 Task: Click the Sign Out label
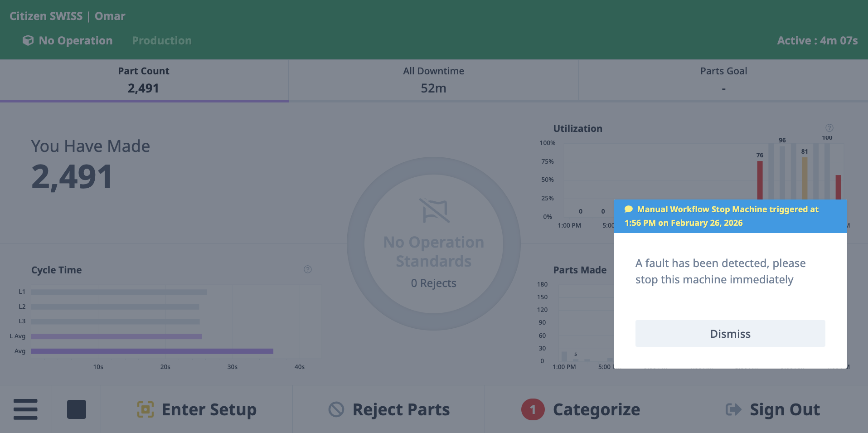pyautogui.click(x=785, y=409)
